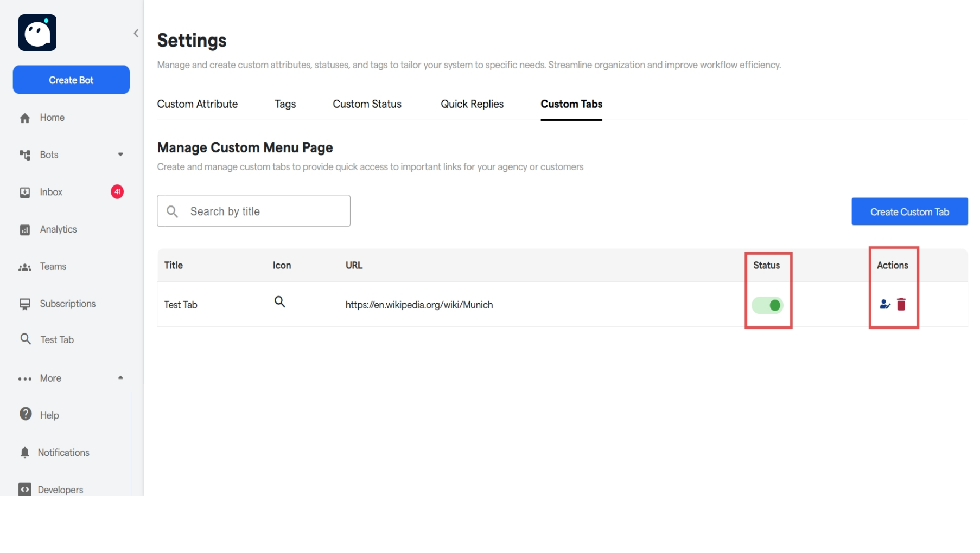The image size is (980, 553).
Task: Expand the Bots submenu arrow
Action: point(120,155)
